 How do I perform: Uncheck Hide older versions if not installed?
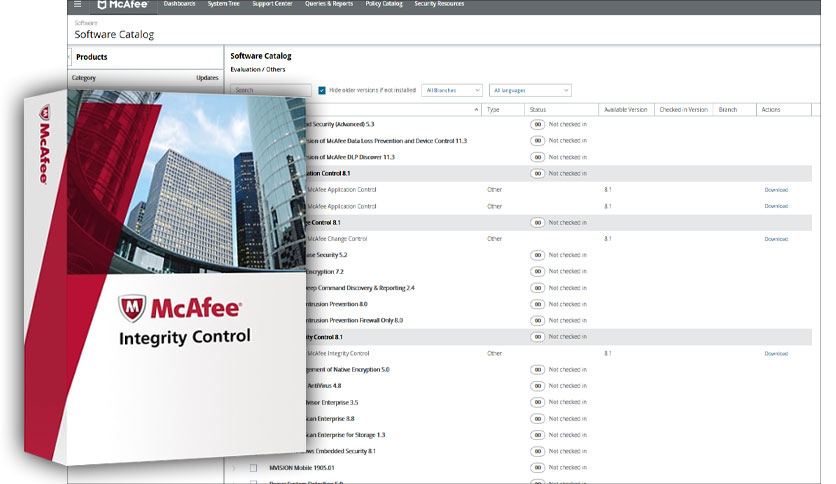[x=321, y=91]
